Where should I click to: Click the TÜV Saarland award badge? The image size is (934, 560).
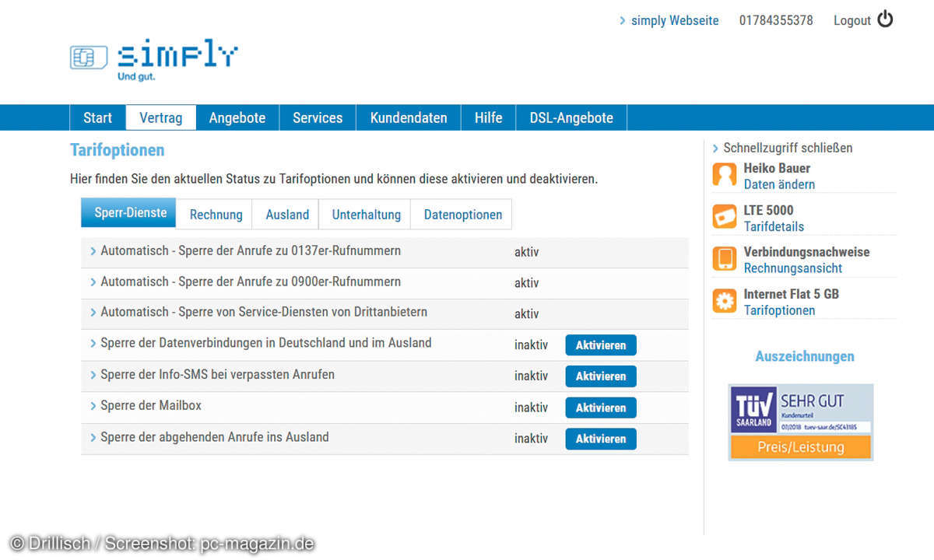(800, 422)
